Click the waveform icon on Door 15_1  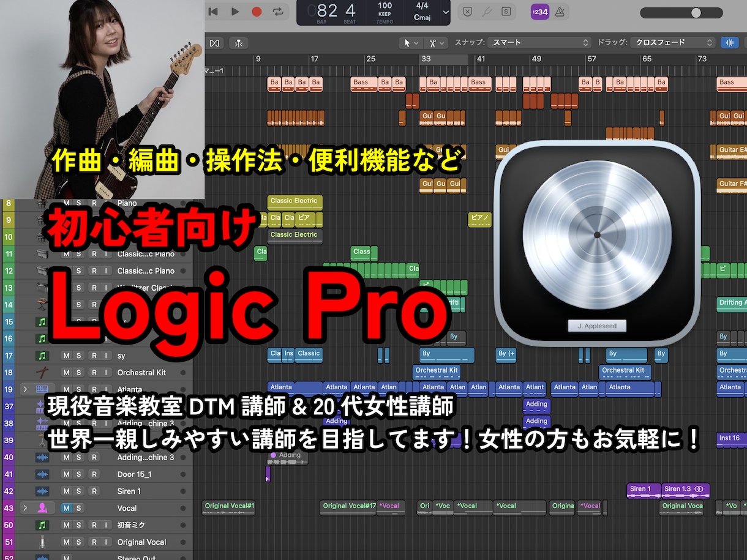coord(42,474)
